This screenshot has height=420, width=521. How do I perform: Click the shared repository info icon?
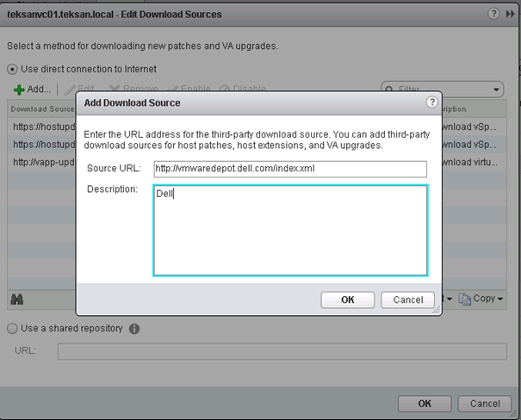coord(134,329)
